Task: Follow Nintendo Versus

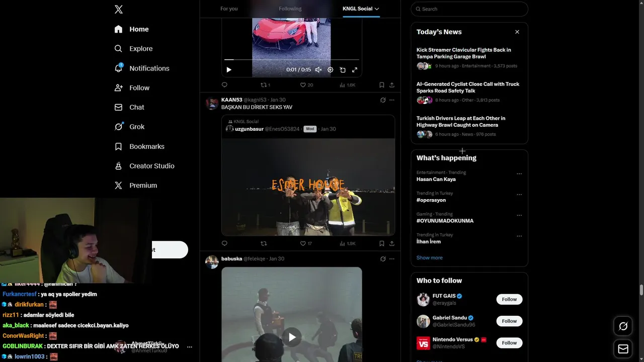Action: point(509,343)
